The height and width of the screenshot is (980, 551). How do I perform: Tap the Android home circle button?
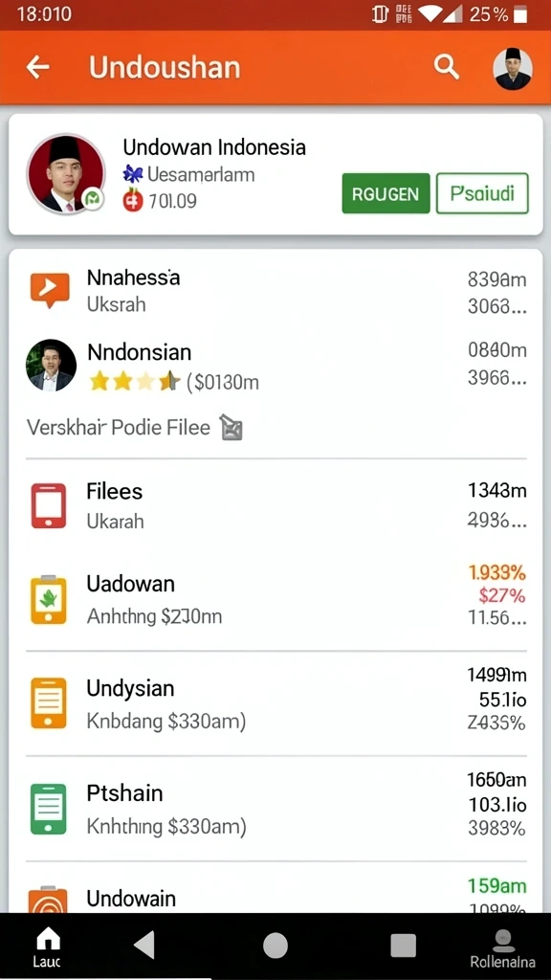[x=275, y=946]
